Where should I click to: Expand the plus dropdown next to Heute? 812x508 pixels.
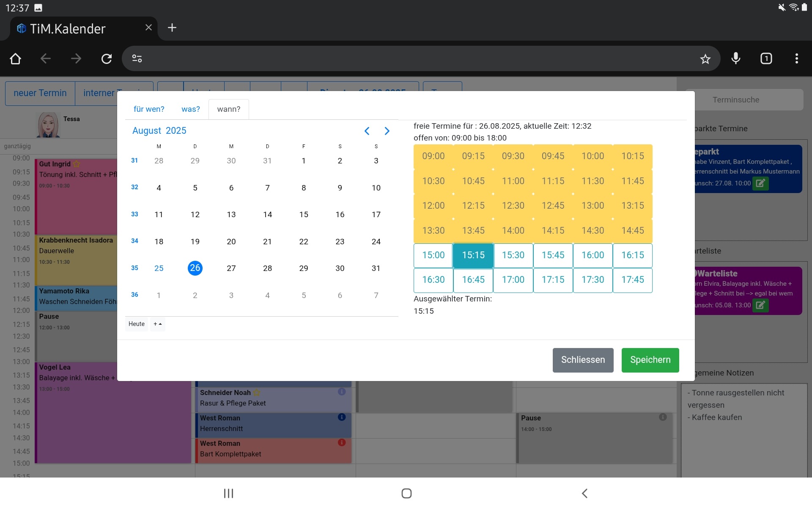pos(158,324)
